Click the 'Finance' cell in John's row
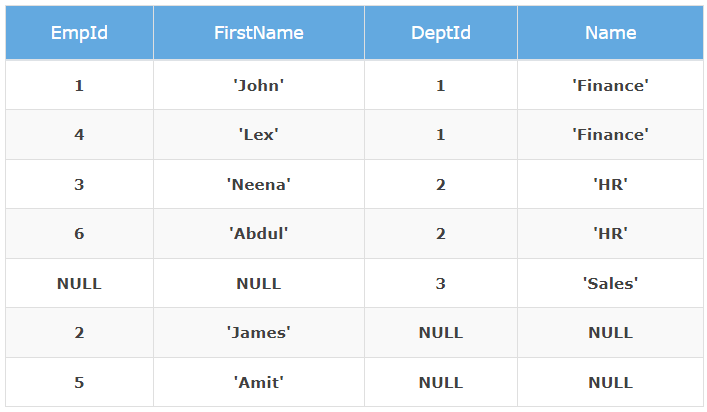The image size is (707, 412). [x=610, y=86]
